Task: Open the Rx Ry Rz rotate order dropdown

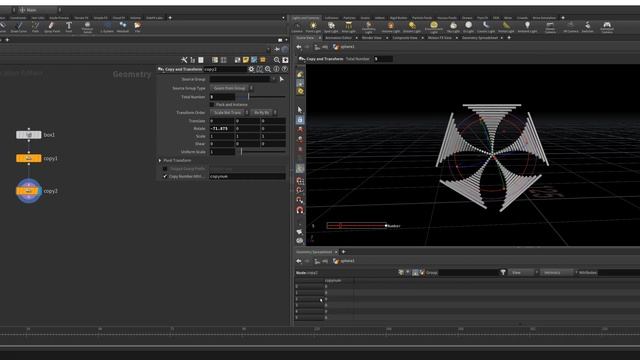Action: point(264,113)
